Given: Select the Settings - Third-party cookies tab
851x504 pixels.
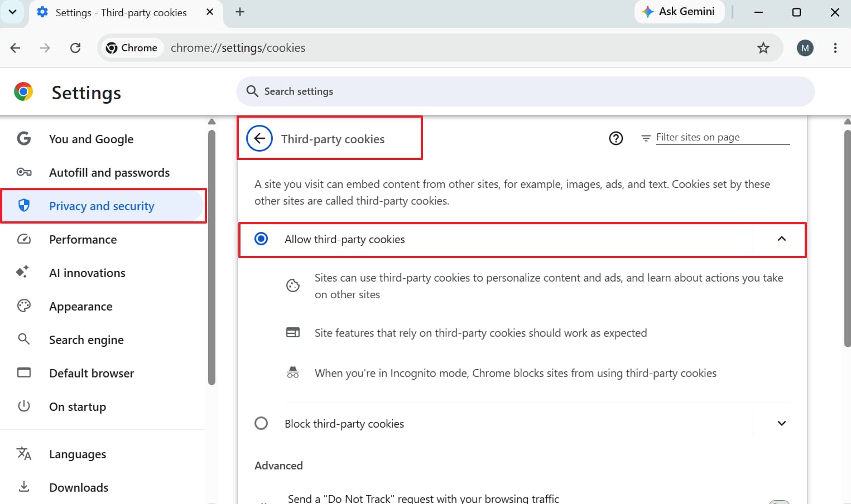Looking at the screenshot, I should point(121,12).
